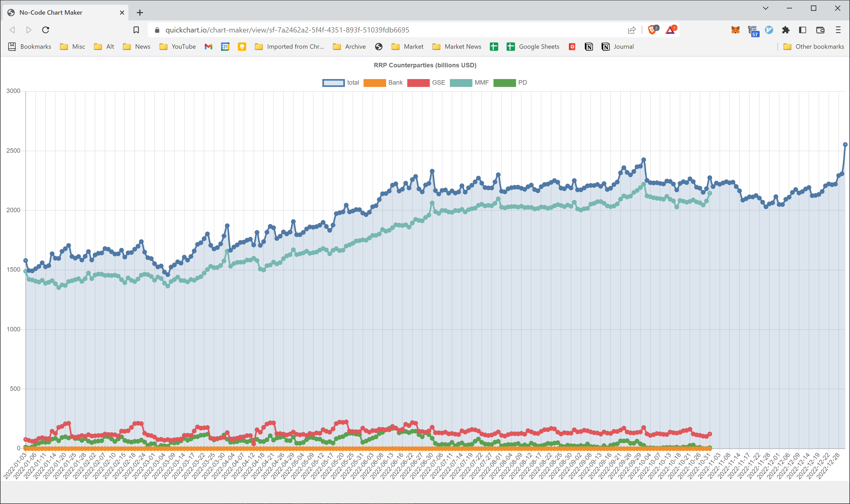Open the Google Sheets bookmark

point(533,47)
